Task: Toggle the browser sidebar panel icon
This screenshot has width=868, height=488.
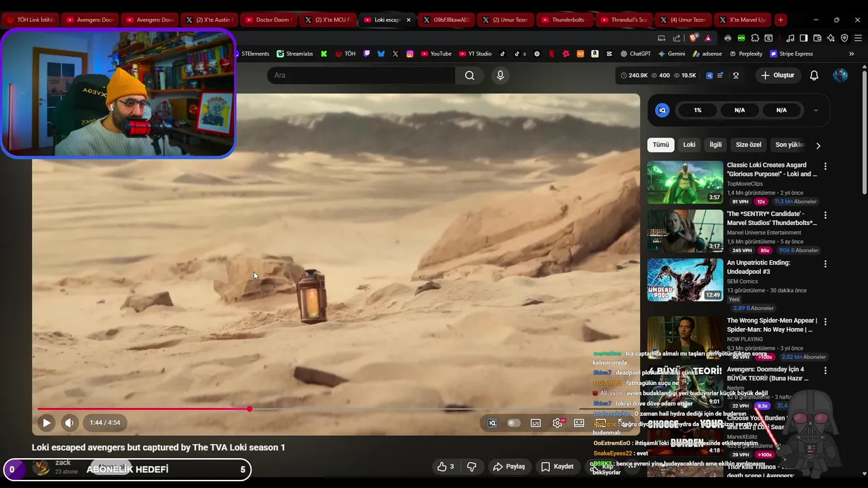Action: coord(804,38)
